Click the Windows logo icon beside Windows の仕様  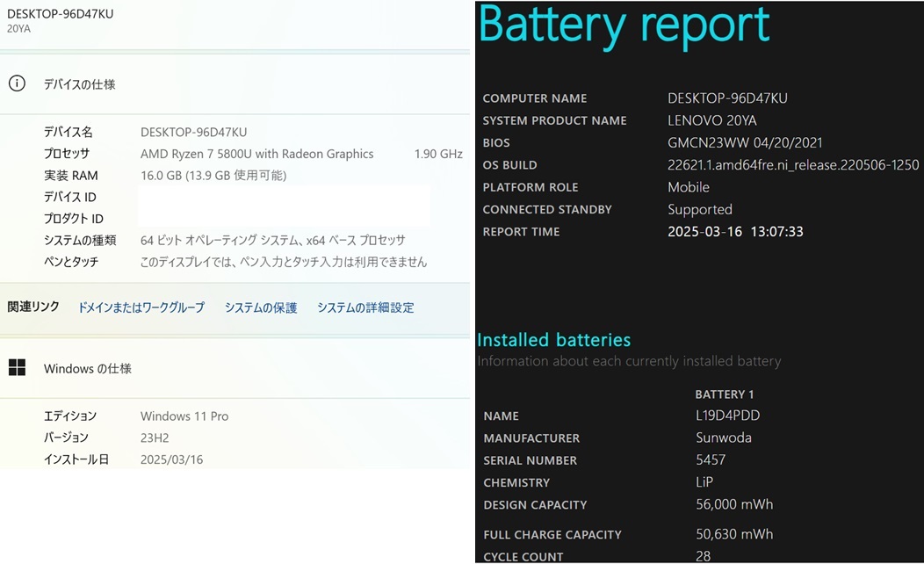pos(17,368)
